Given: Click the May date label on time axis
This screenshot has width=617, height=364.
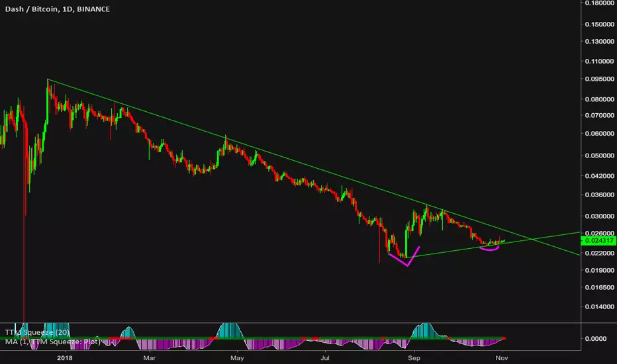Looking at the screenshot, I should [x=237, y=357].
